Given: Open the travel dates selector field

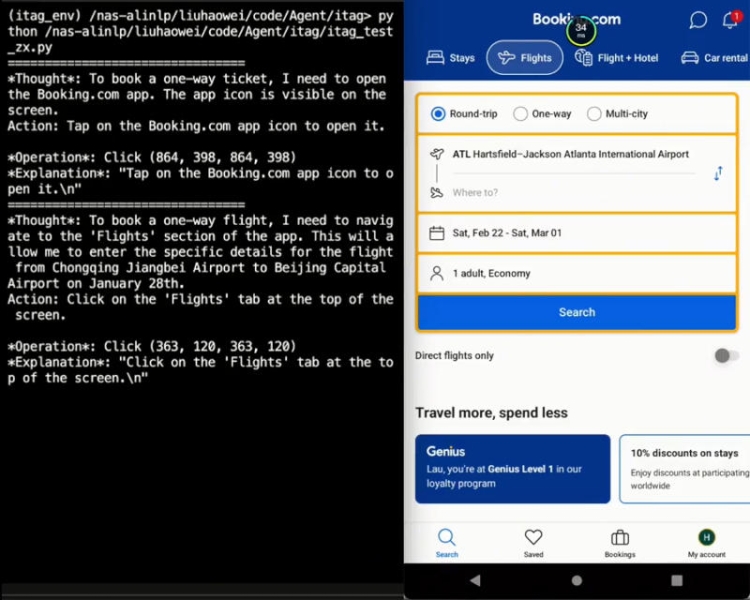Looking at the screenshot, I should coord(576,233).
